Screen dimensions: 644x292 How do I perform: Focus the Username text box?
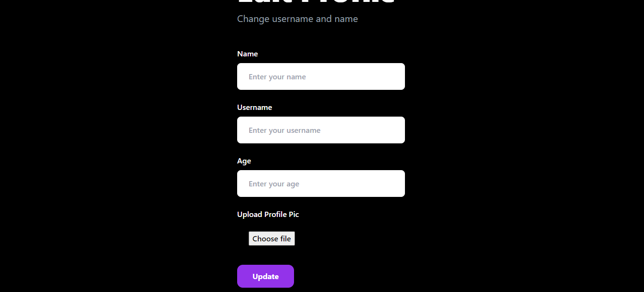(321, 130)
